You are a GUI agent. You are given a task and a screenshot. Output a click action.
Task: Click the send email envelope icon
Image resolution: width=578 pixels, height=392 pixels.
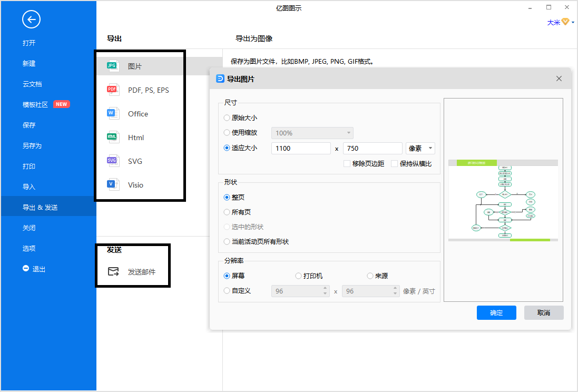click(113, 272)
